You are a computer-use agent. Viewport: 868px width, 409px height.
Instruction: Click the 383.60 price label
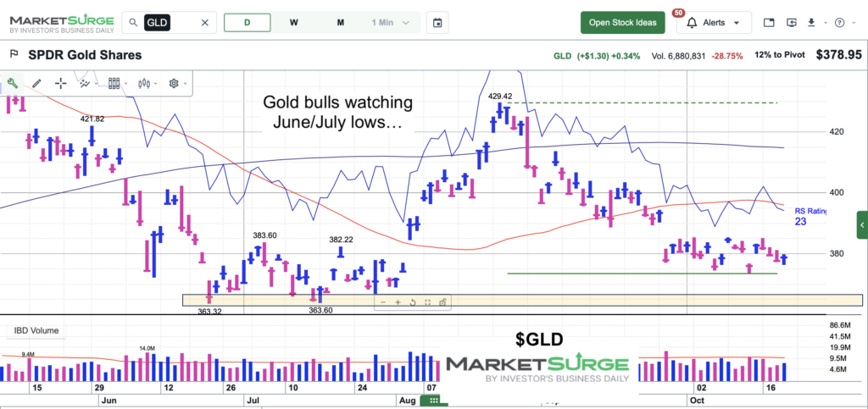(264, 235)
